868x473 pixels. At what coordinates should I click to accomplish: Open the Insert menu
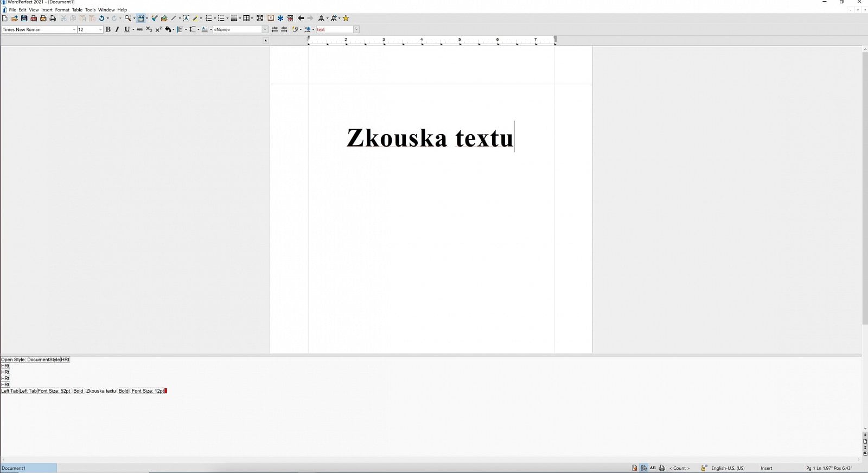[47, 10]
